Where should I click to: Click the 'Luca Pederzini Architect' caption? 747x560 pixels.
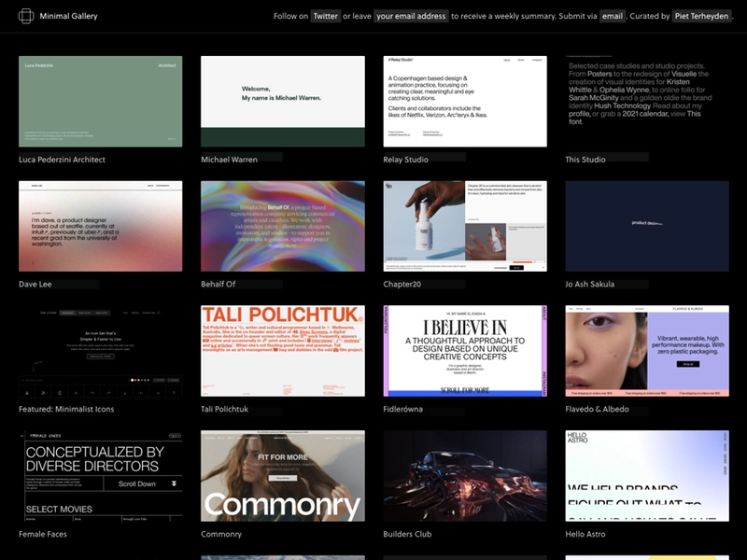(x=62, y=160)
